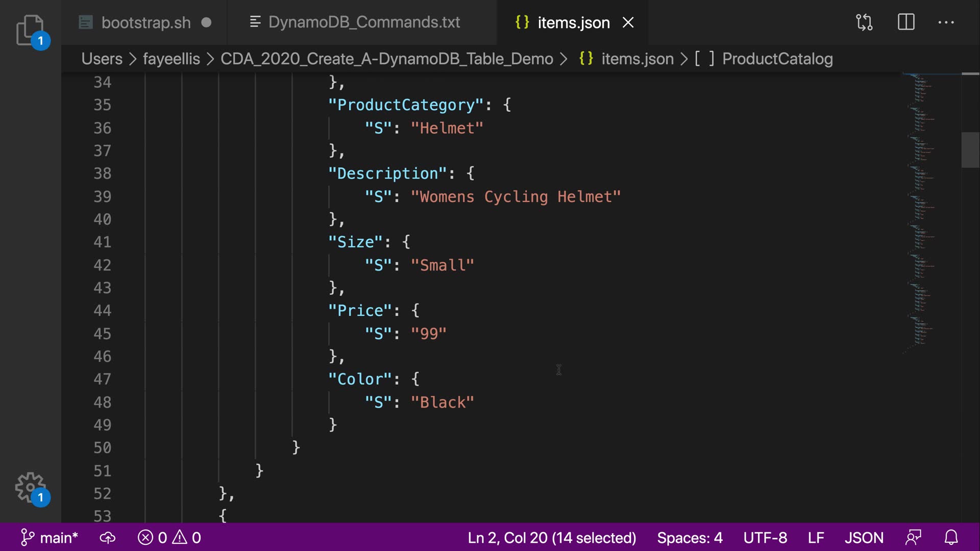Click the feedback person icon
The width and height of the screenshot is (980, 551).
point(914,538)
